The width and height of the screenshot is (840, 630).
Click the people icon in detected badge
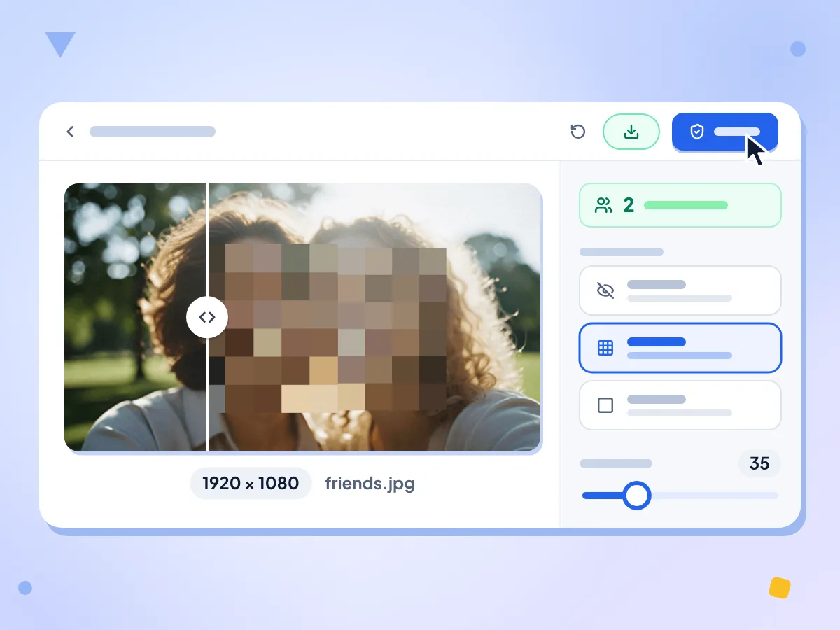[x=603, y=205]
